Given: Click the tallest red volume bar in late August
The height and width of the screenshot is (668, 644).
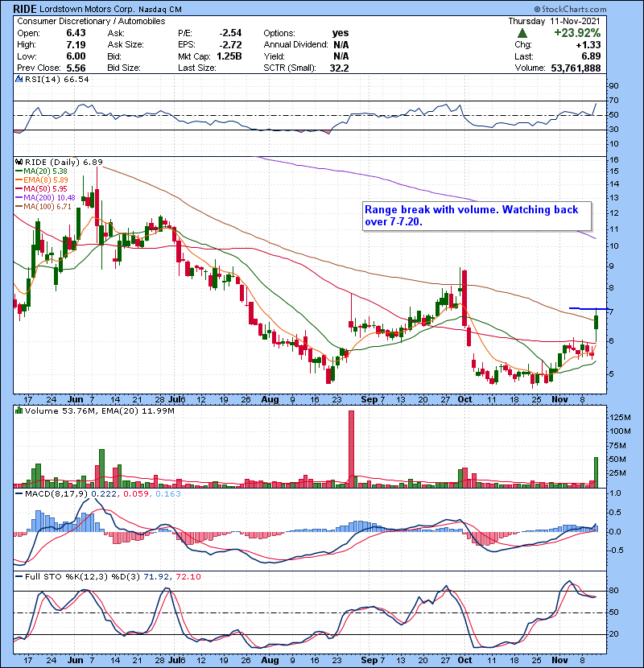Looking at the screenshot, I should pos(351,449).
